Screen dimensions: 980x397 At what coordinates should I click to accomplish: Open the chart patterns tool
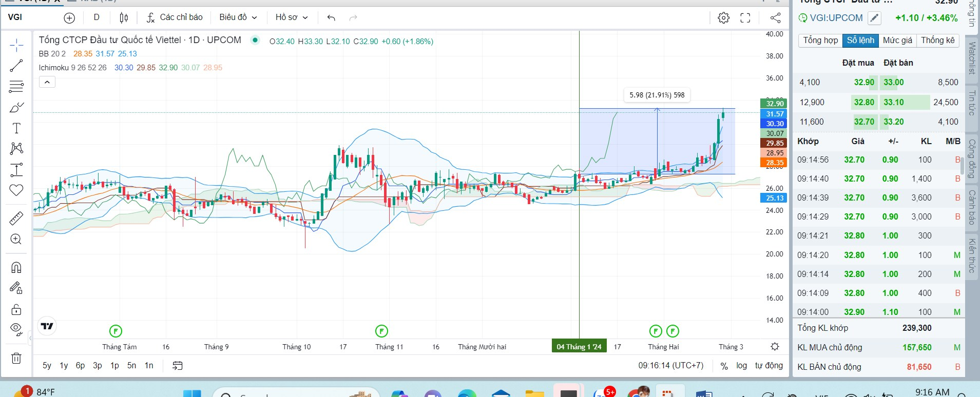[16, 148]
